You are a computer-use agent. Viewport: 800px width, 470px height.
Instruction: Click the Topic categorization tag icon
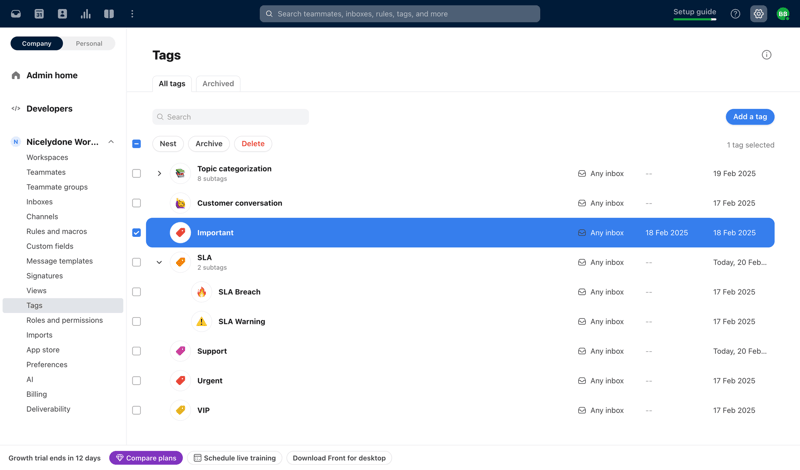[180, 174]
